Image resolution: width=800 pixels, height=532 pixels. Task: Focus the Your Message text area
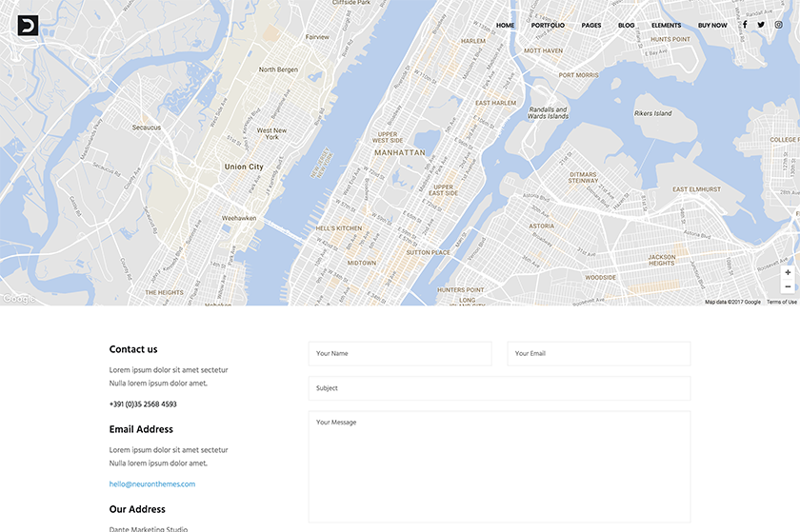click(499, 466)
